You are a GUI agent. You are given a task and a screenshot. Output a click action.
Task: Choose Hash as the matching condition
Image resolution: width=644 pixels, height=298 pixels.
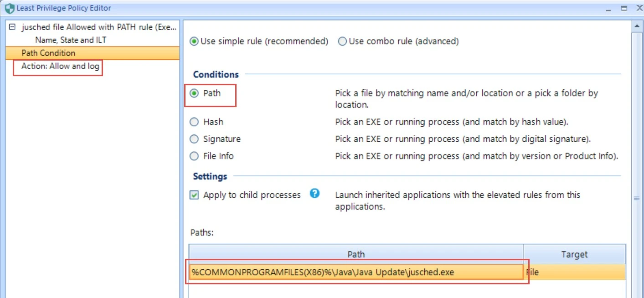(x=194, y=122)
